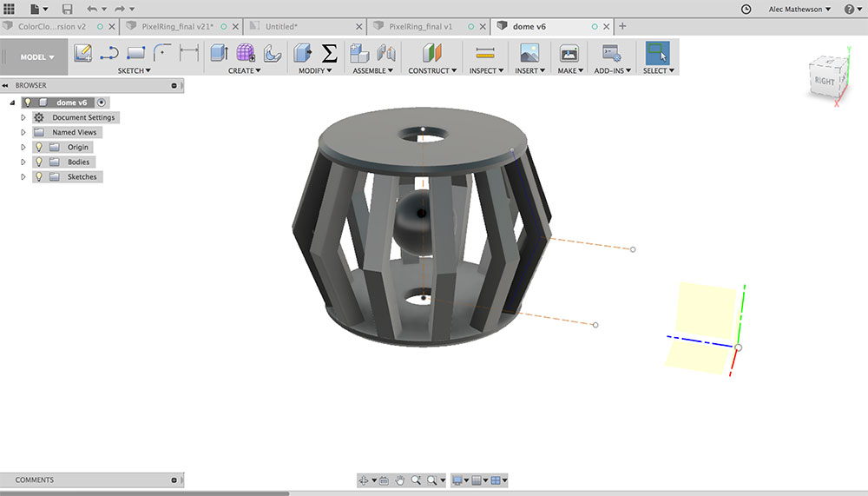This screenshot has height=496, width=868.
Task: Click the Make 3D print icon
Action: coord(569,53)
